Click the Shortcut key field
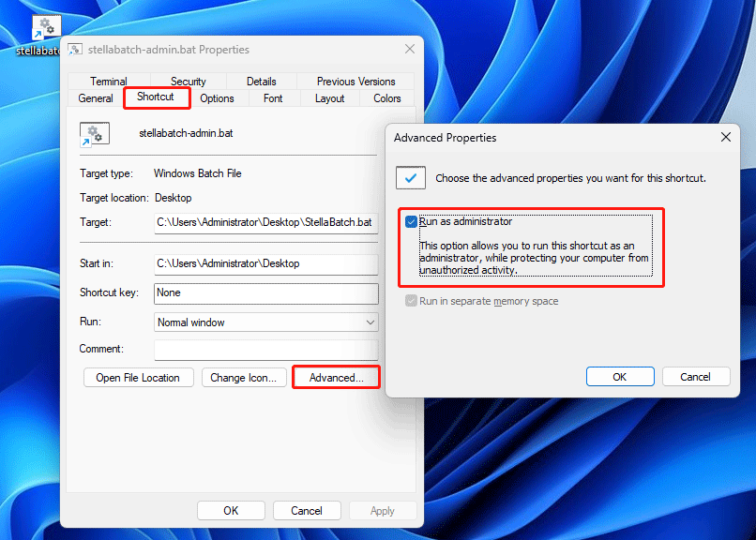This screenshot has width=756, height=540. click(x=265, y=293)
